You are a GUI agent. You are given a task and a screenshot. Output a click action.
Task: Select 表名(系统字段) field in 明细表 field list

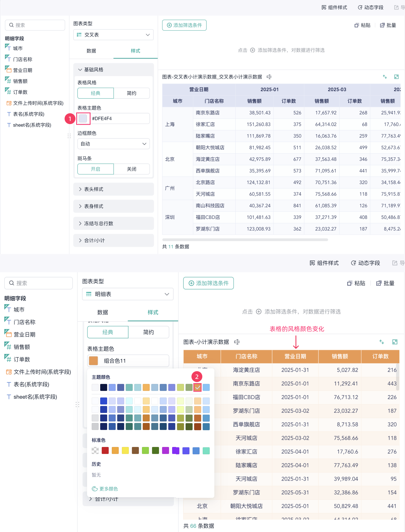31,384
